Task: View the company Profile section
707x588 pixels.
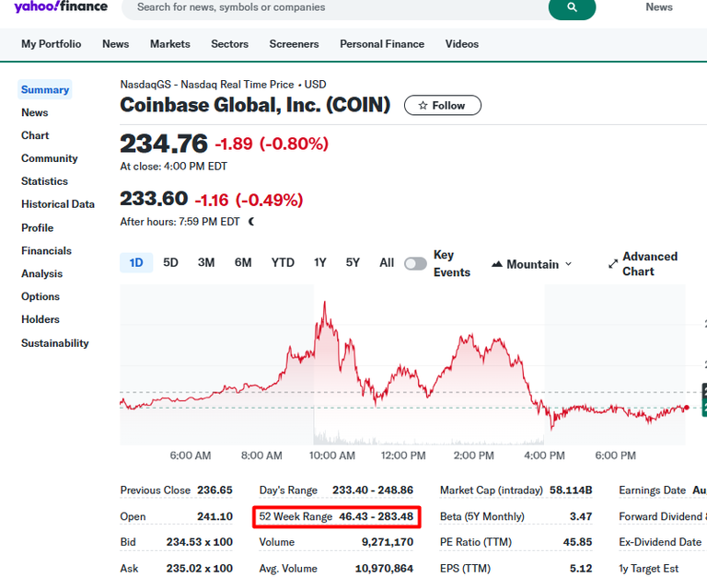Action: [x=37, y=228]
